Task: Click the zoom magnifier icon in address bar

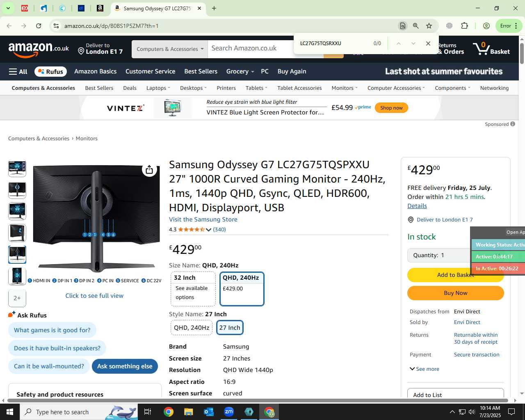Action: [416, 26]
